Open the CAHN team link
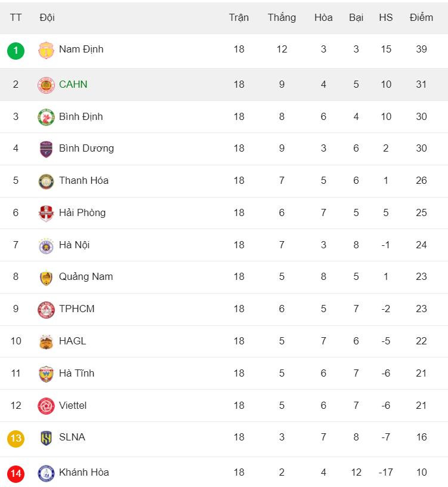 (x=73, y=85)
